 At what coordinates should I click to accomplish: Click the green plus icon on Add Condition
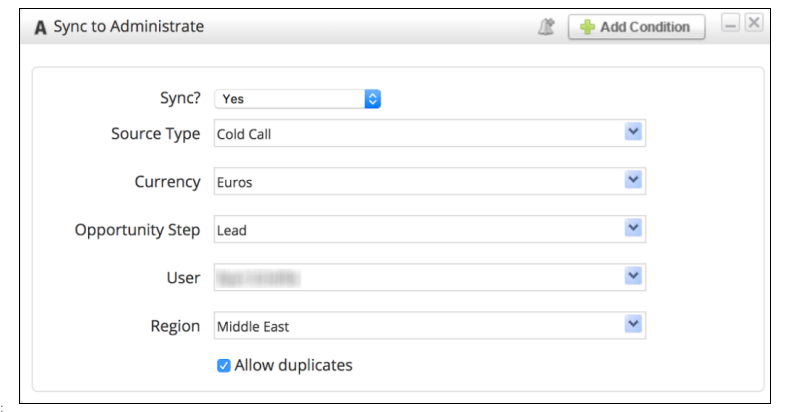(587, 27)
